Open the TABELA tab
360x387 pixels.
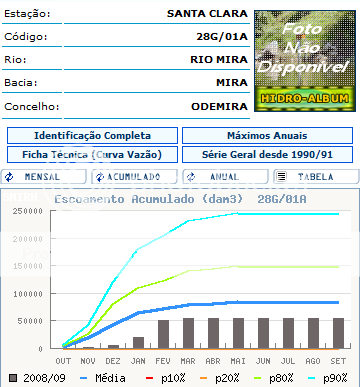point(316,177)
